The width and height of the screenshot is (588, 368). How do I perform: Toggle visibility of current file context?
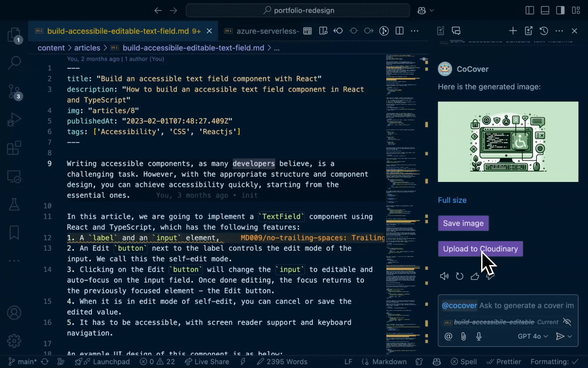[x=567, y=322]
